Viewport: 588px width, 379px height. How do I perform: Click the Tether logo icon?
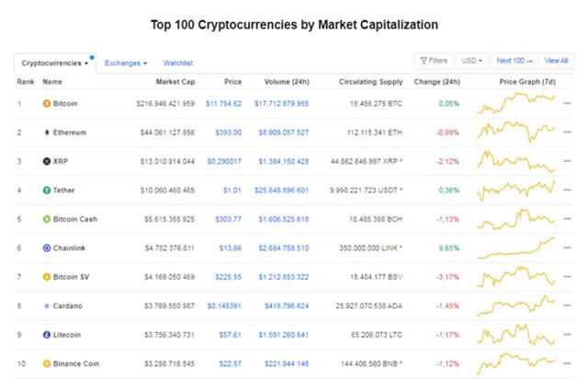click(47, 190)
